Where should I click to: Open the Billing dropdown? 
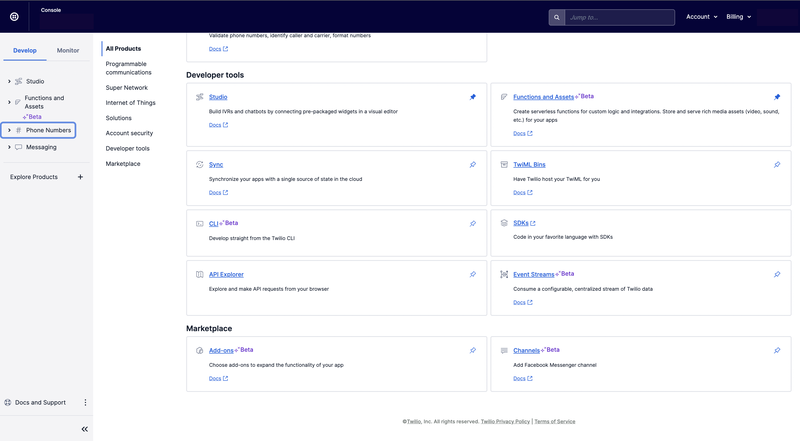pos(738,17)
